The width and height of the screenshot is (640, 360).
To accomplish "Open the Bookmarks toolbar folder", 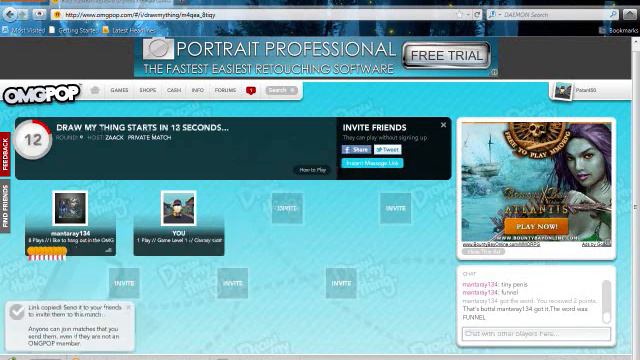I will point(618,30).
